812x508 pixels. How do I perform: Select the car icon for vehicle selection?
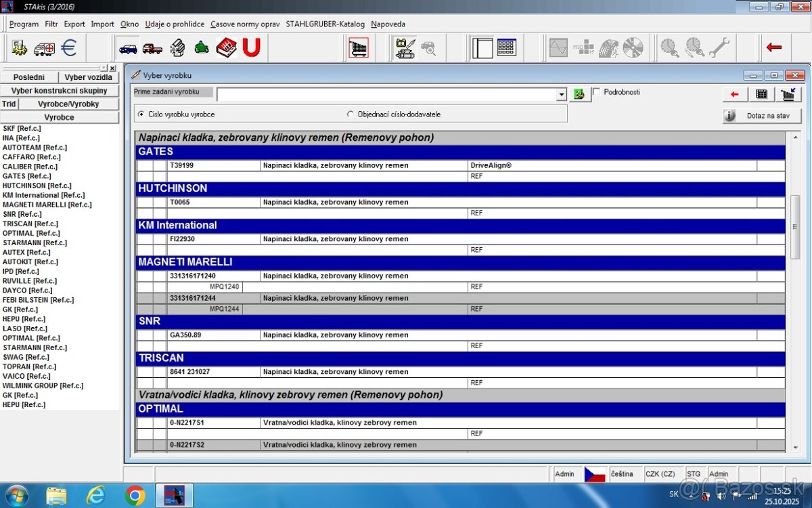(127, 48)
